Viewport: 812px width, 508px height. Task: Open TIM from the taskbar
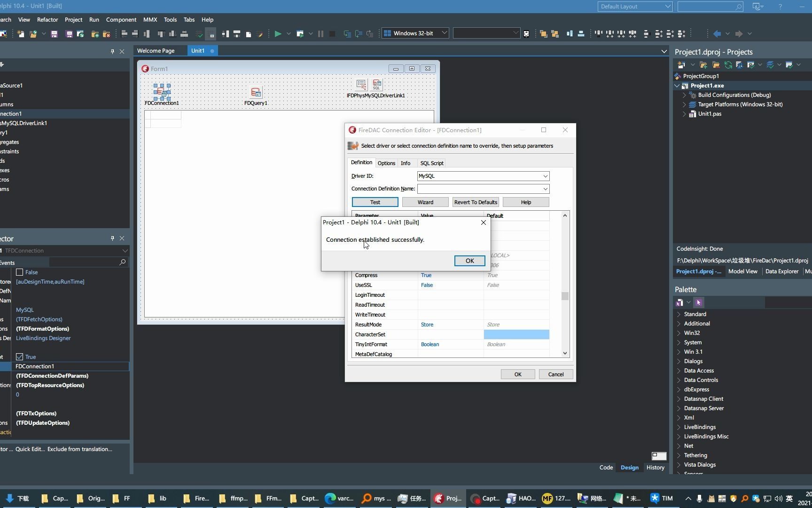[x=662, y=499]
